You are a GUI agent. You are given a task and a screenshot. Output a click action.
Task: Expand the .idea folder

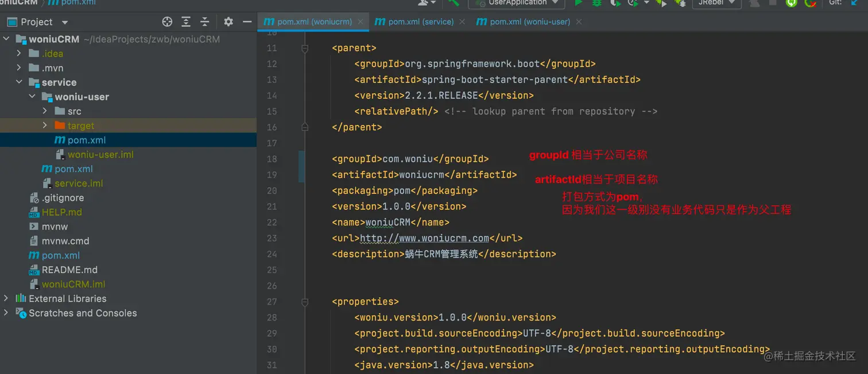point(19,53)
